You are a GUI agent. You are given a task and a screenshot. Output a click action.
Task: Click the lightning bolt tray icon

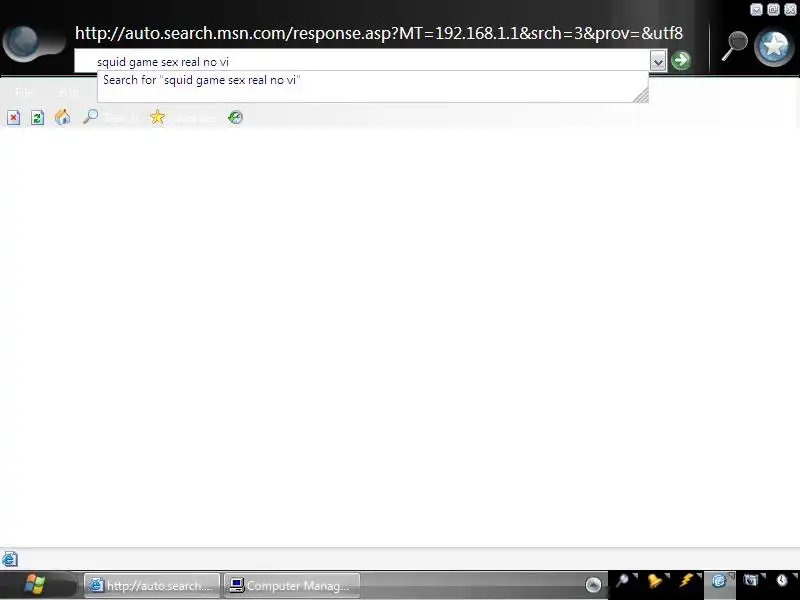pos(687,581)
